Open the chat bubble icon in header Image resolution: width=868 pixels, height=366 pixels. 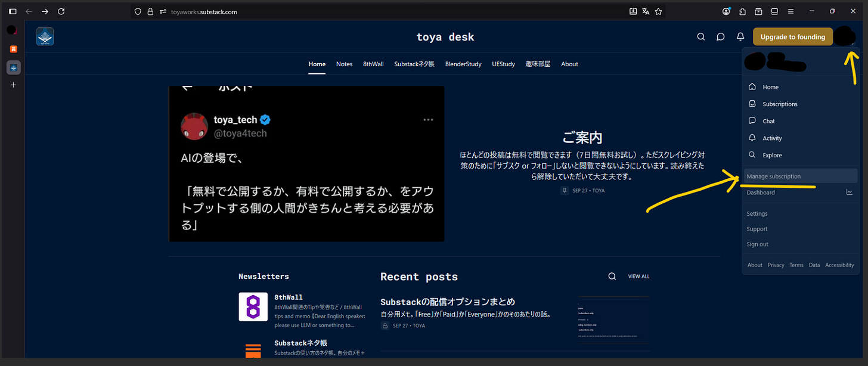[720, 37]
